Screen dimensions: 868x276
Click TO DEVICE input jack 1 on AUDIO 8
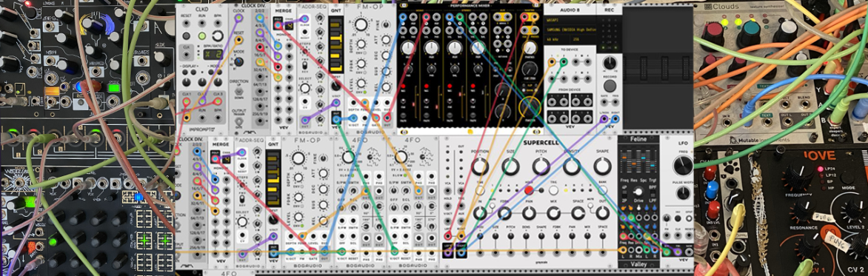[552, 62]
